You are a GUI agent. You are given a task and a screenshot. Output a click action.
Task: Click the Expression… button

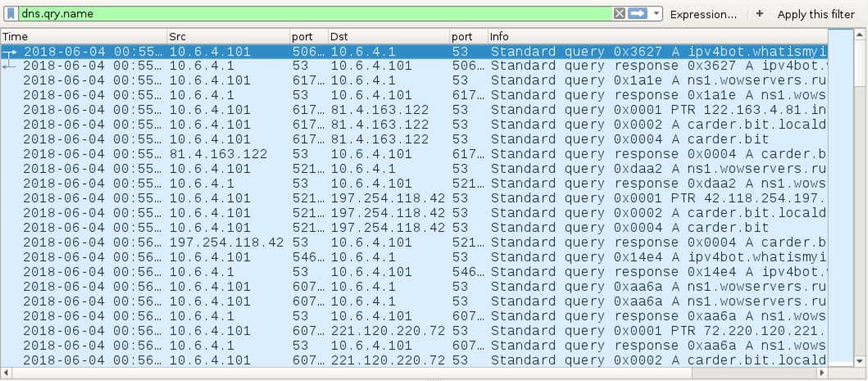tap(703, 15)
